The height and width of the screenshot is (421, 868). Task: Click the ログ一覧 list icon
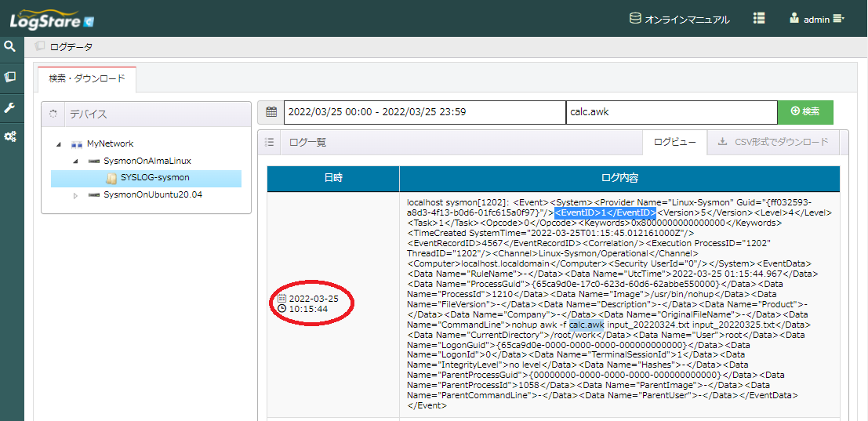coord(270,142)
